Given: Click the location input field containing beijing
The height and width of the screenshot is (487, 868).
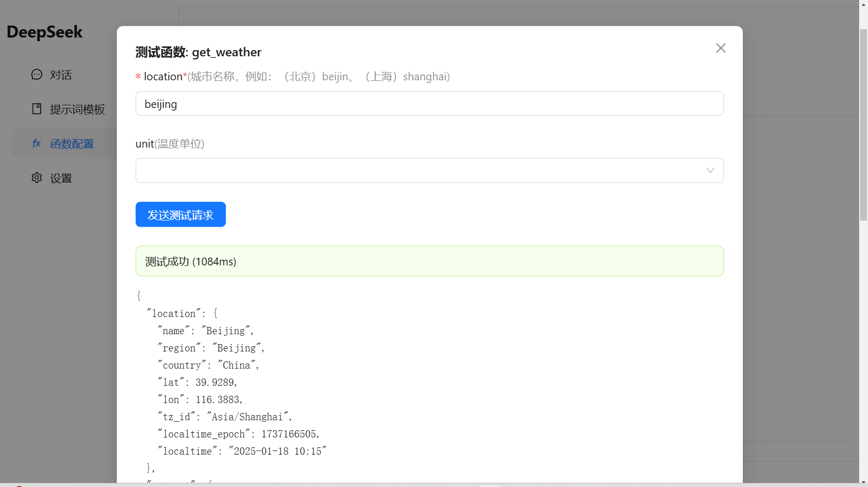Looking at the screenshot, I should coord(429,104).
